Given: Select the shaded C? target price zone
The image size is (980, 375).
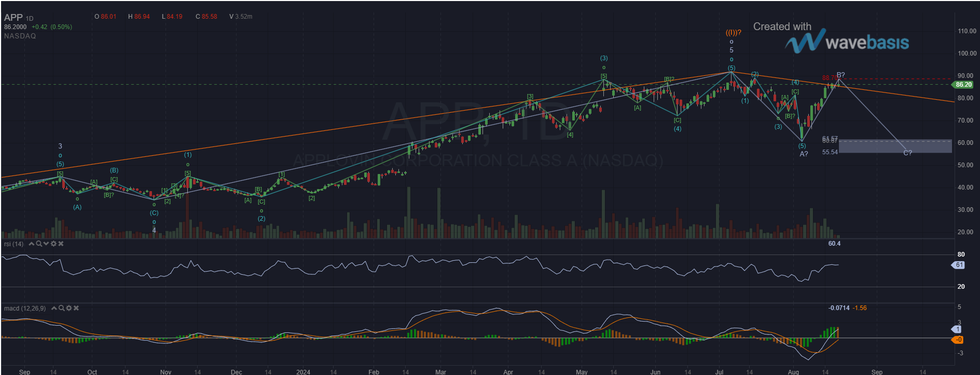Looking at the screenshot, I should coord(895,146).
